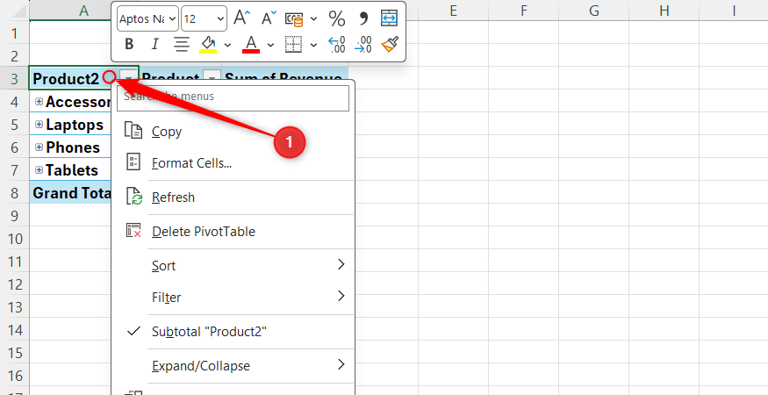
Task: Apply the comma style
Action: tap(363, 19)
